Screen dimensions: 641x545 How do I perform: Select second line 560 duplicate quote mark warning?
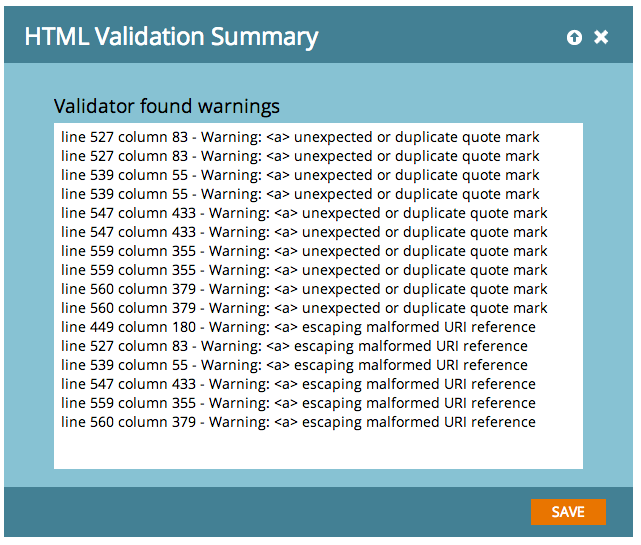tap(304, 308)
